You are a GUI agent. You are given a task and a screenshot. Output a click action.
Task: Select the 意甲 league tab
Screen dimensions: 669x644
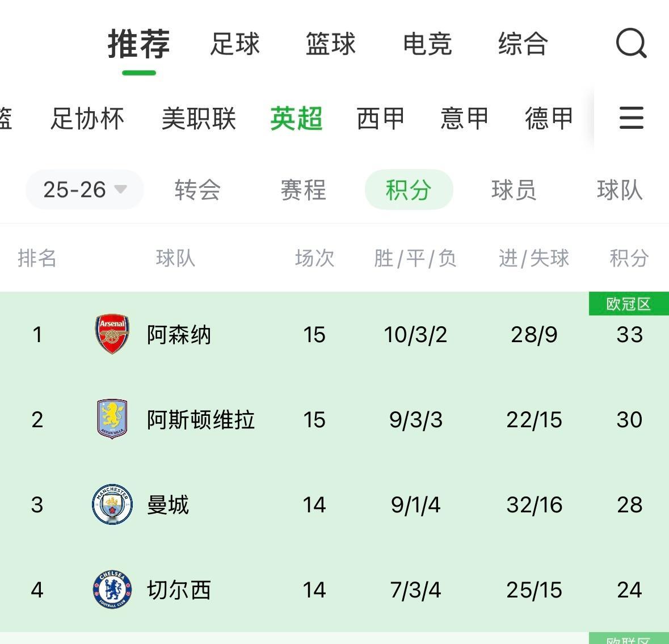click(464, 119)
